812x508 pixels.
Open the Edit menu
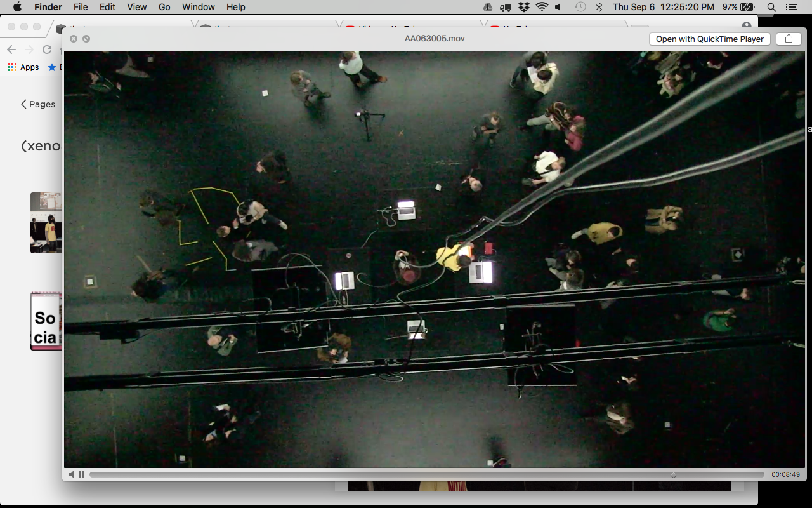point(107,7)
